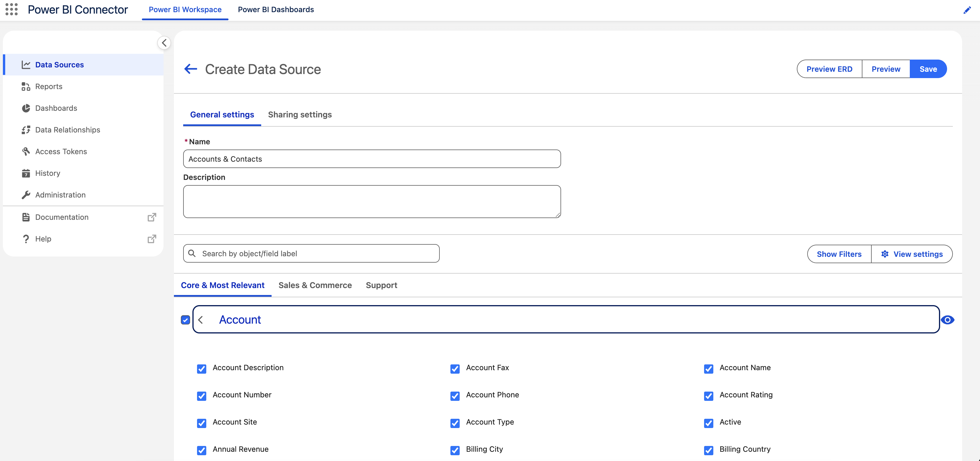Click the pencil edit icon at top right
This screenshot has width=980, height=461.
(967, 10)
